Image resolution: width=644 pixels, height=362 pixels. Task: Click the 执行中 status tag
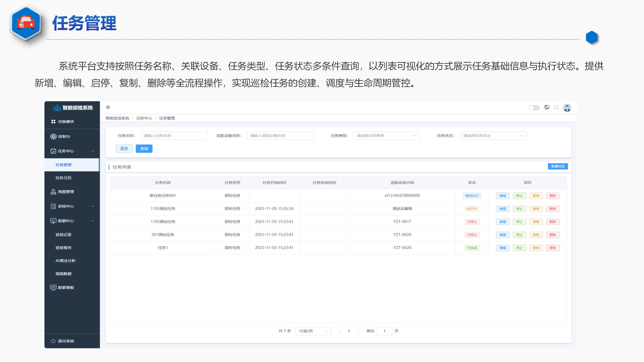tap(472, 209)
